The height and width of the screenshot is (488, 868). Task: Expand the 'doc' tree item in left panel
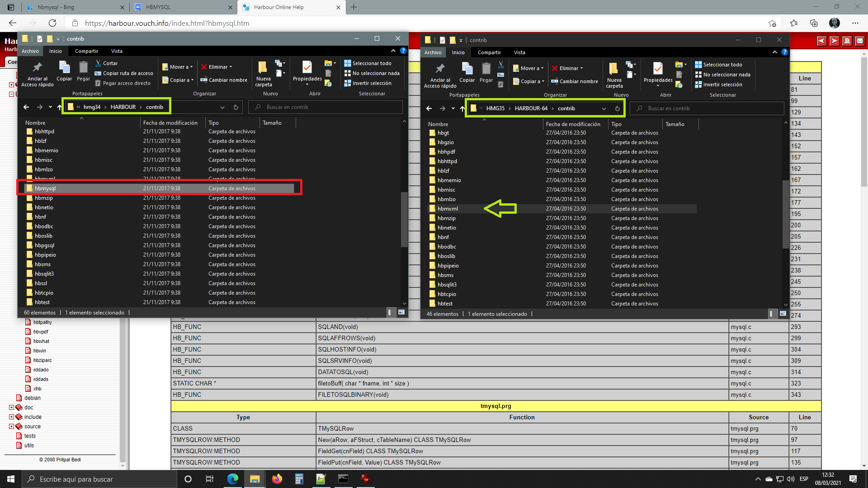[x=12, y=408]
